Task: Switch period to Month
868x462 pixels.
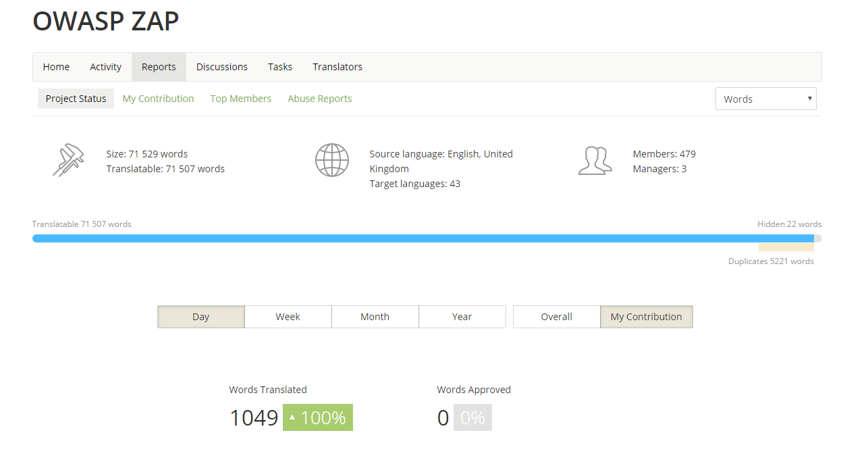Action: coord(375,317)
